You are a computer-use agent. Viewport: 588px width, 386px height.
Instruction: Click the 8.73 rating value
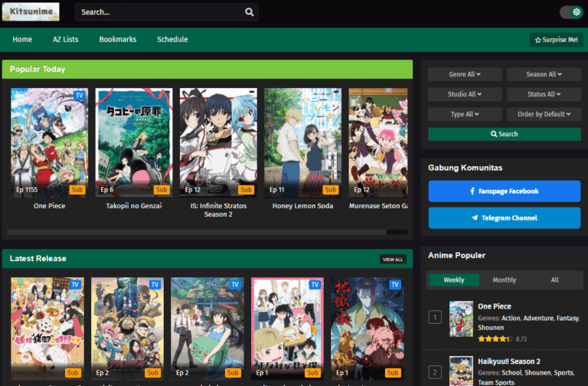[x=521, y=339]
